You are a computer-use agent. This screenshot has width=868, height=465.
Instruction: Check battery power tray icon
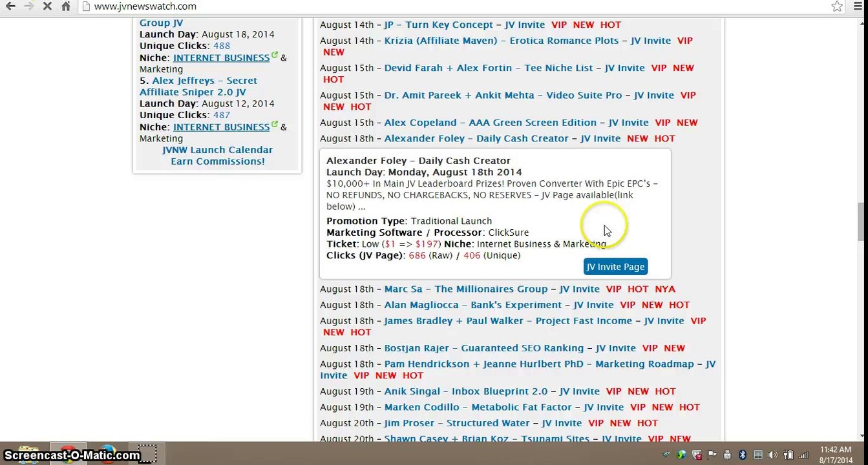[789, 455]
